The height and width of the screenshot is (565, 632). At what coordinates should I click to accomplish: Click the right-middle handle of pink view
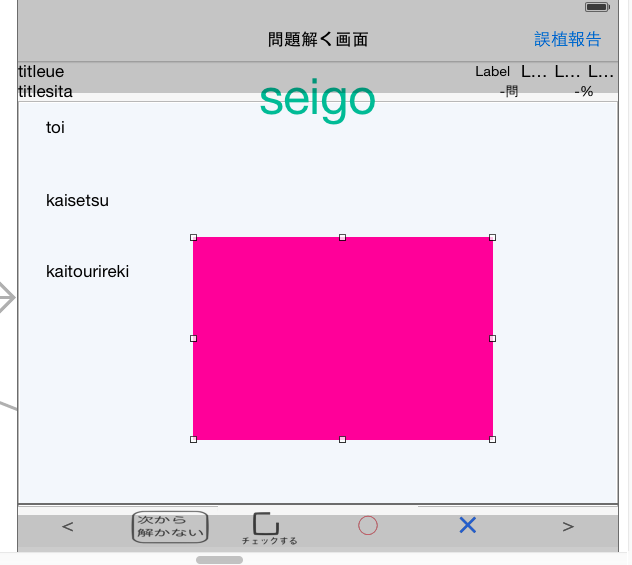pyautogui.click(x=493, y=339)
